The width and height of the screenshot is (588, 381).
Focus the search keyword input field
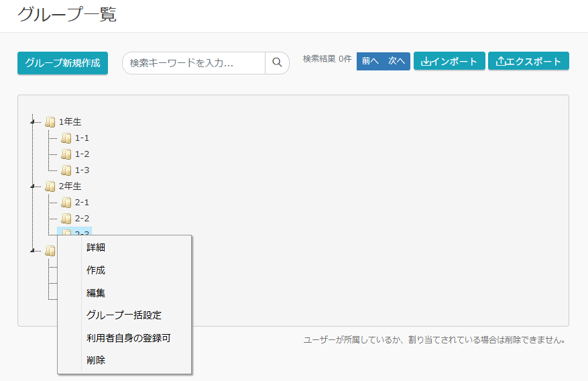coord(194,63)
